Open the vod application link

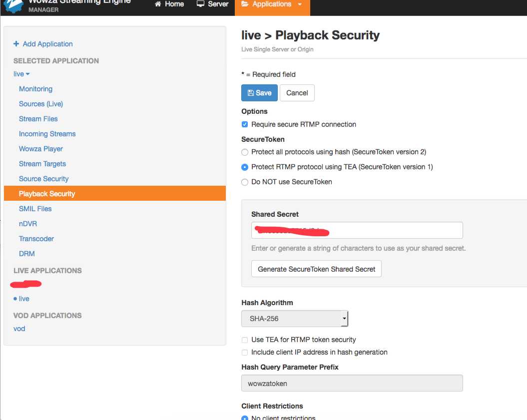tap(19, 329)
